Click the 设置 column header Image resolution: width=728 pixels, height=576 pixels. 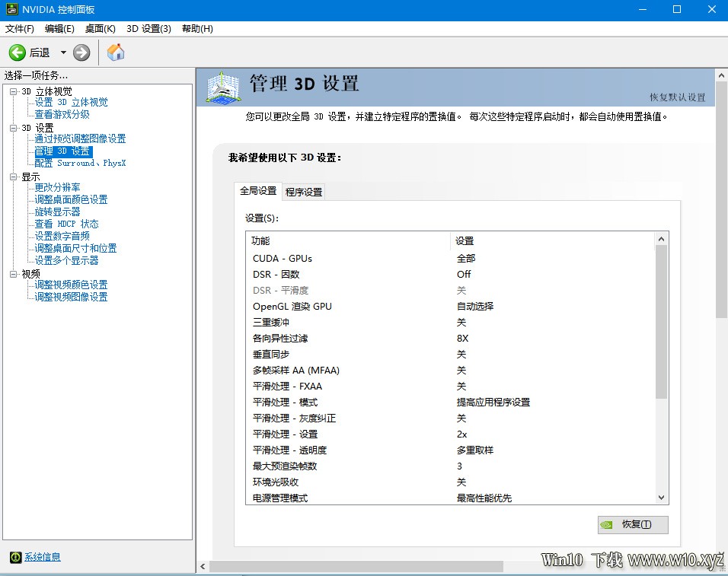(553, 240)
